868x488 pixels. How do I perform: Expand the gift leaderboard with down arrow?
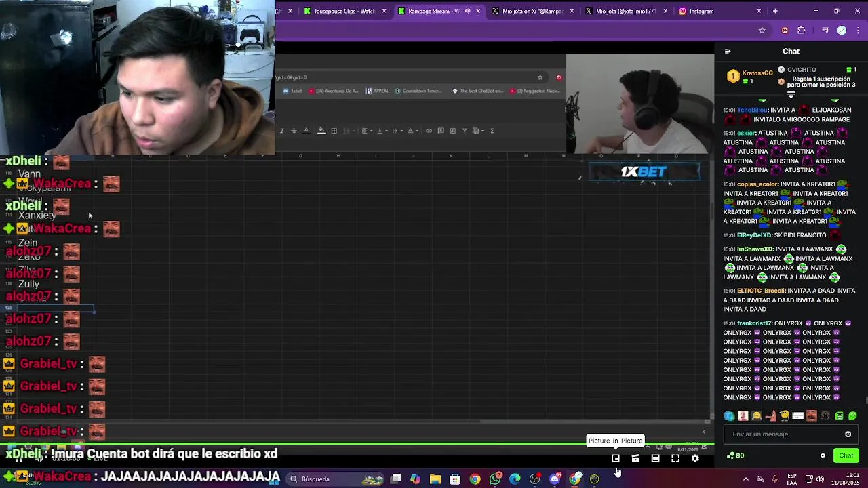pos(791,95)
